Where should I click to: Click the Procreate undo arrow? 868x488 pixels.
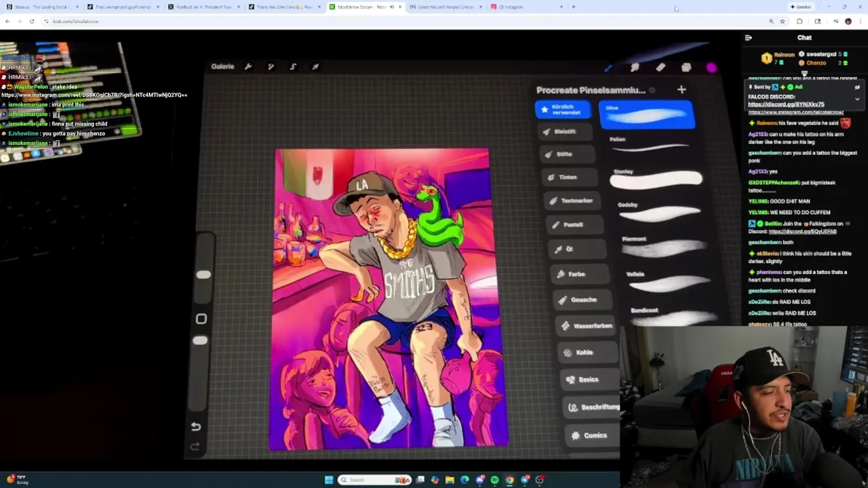[x=196, y=426]
